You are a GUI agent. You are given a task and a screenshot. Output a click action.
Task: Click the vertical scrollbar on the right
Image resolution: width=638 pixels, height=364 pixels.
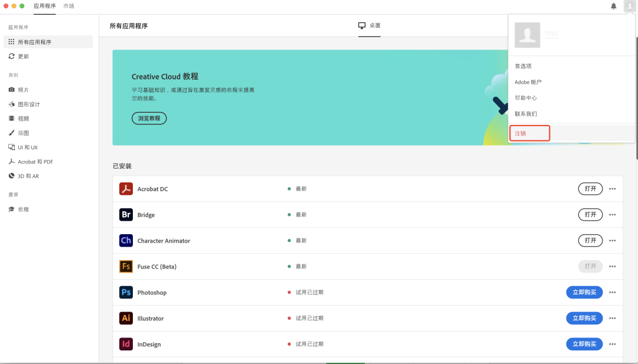click(636, 97)
